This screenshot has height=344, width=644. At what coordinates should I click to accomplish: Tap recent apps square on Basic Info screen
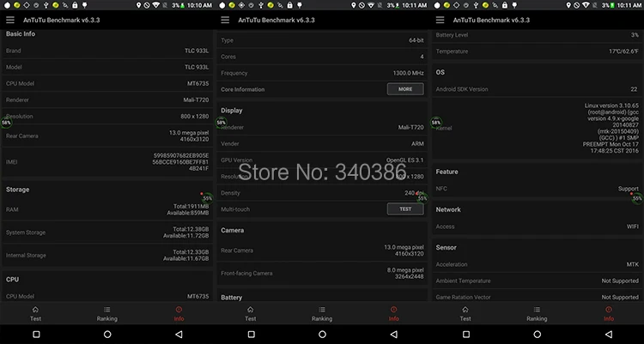[36, 335]
